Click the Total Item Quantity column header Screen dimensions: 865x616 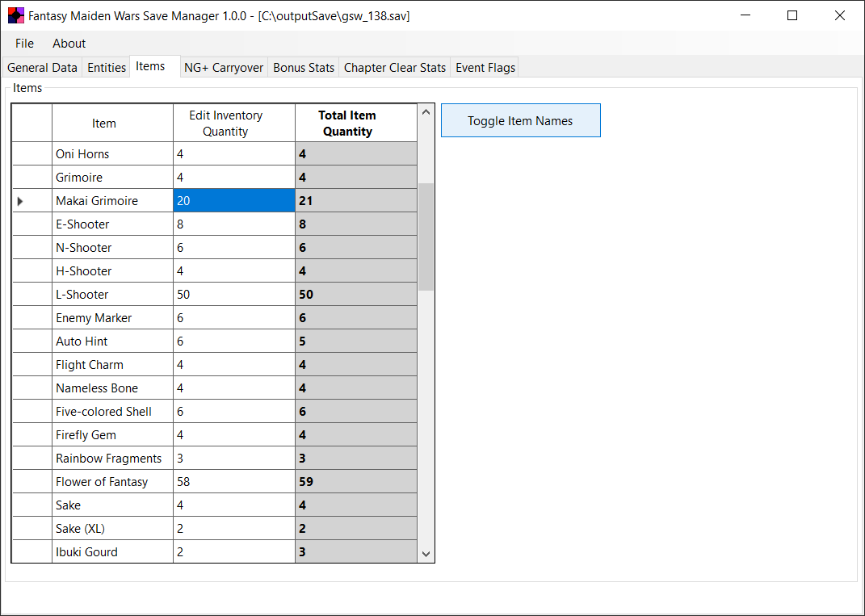pos(356,123)
